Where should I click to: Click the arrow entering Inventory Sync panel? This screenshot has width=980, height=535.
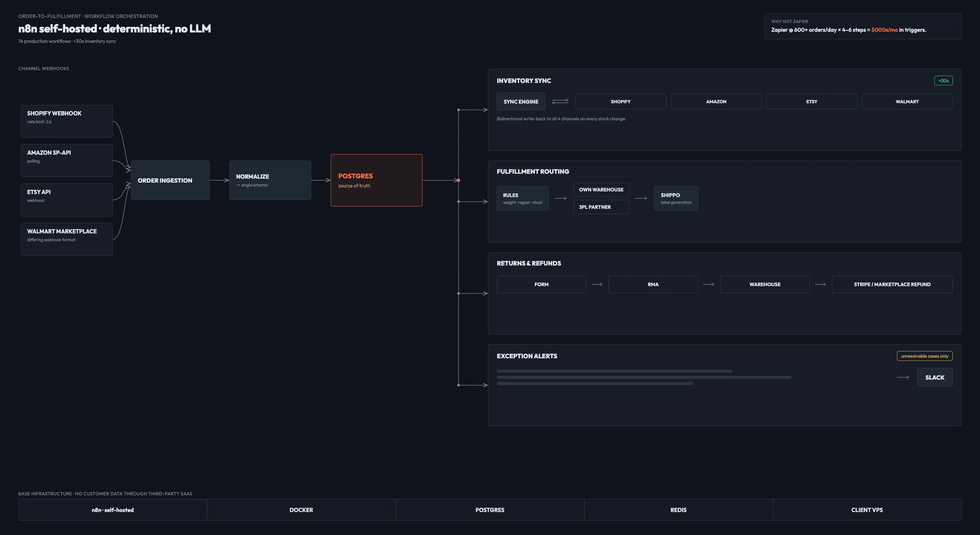pyautogui.click(x=473, y=110)
